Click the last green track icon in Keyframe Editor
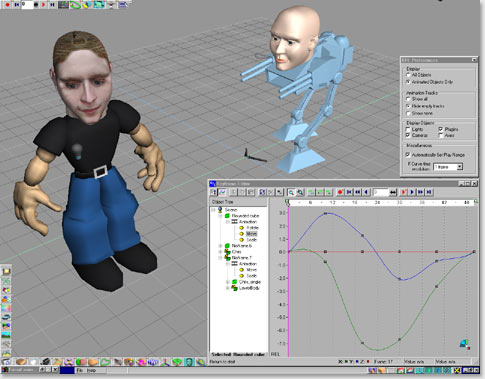 point(329,192)
